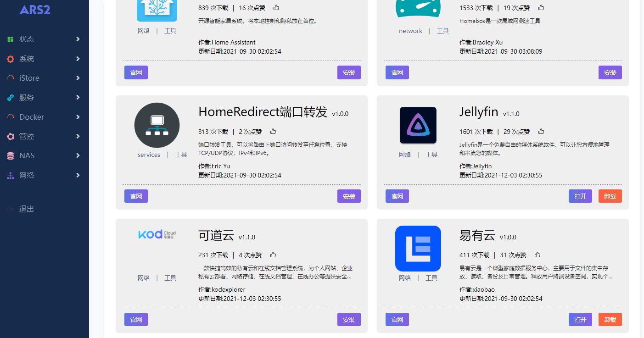Expand the 系统 menu chevron

click(x=78, y=59)
